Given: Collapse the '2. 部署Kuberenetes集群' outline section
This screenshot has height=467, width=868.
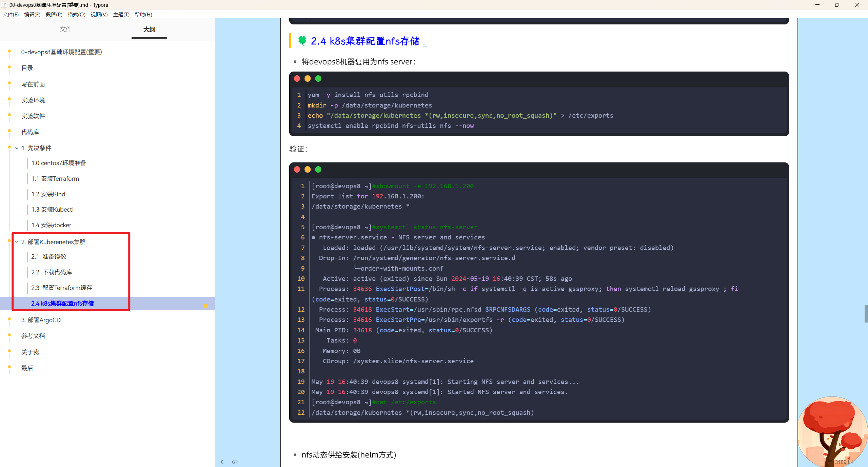Looking at the screenshot, I should (17, 242).
